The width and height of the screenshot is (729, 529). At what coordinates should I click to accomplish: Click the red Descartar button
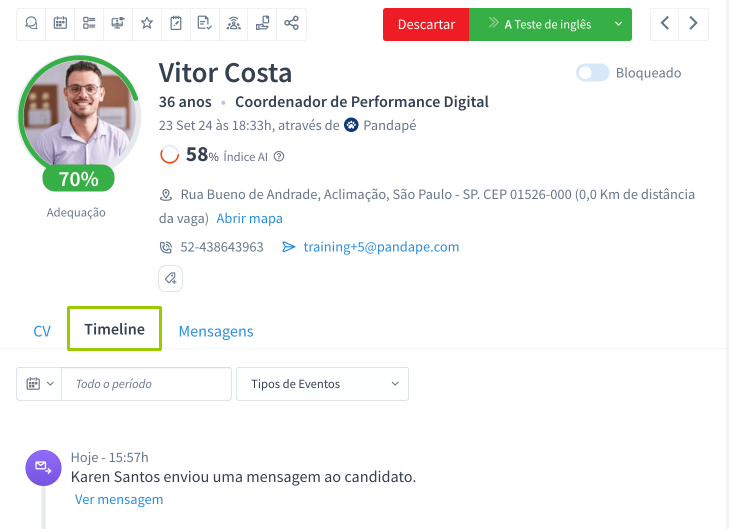pyautogui.click(x=426, y=24)
